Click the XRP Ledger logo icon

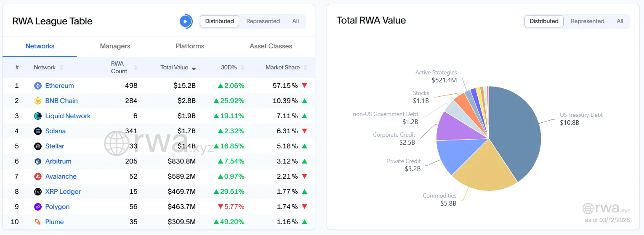(x=38, y=192)
